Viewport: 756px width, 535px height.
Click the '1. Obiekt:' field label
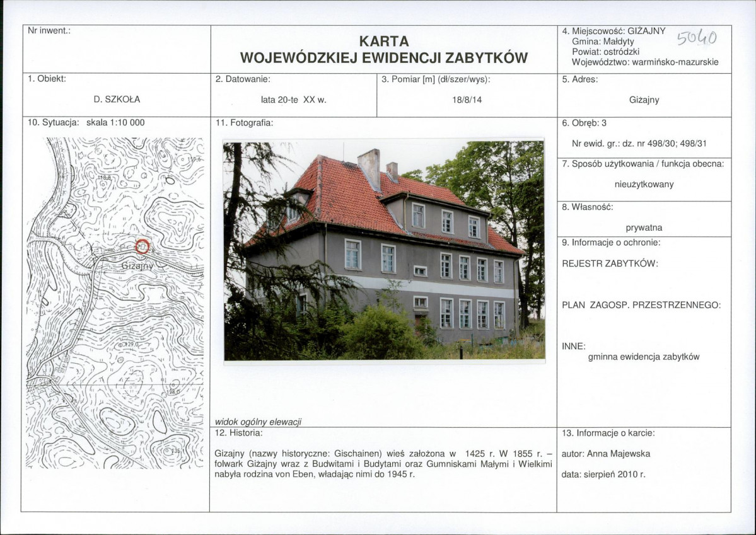coord(47,79)
